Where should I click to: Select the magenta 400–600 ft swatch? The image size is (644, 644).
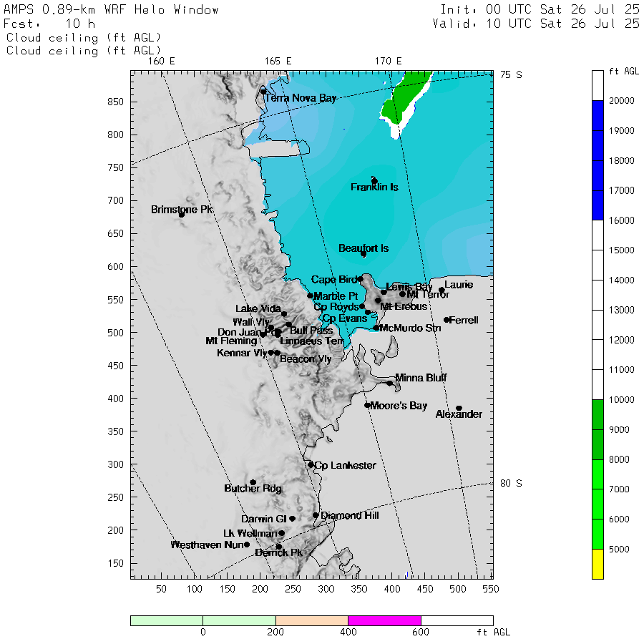(384, 620)
